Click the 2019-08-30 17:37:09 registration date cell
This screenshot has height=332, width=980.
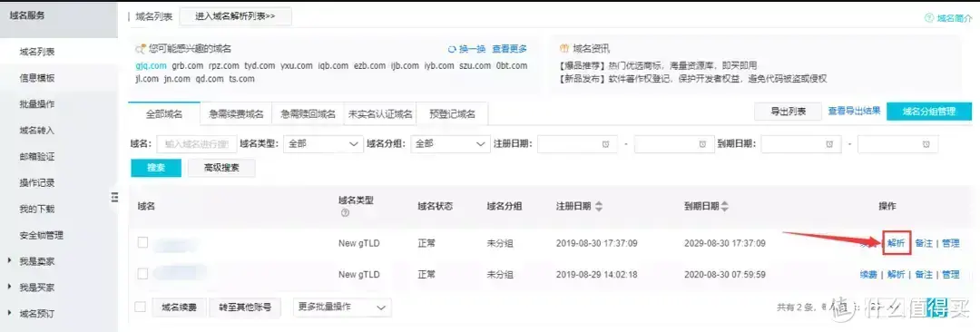pyautogui.click(x=596, y=243)
